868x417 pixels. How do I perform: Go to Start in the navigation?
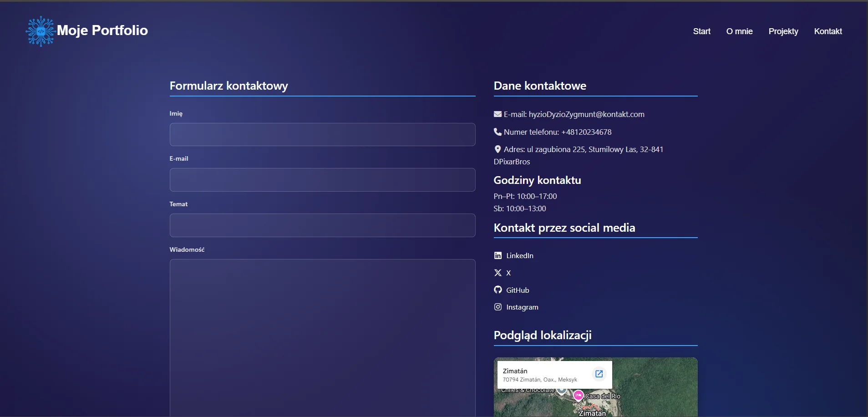[701, 31]
